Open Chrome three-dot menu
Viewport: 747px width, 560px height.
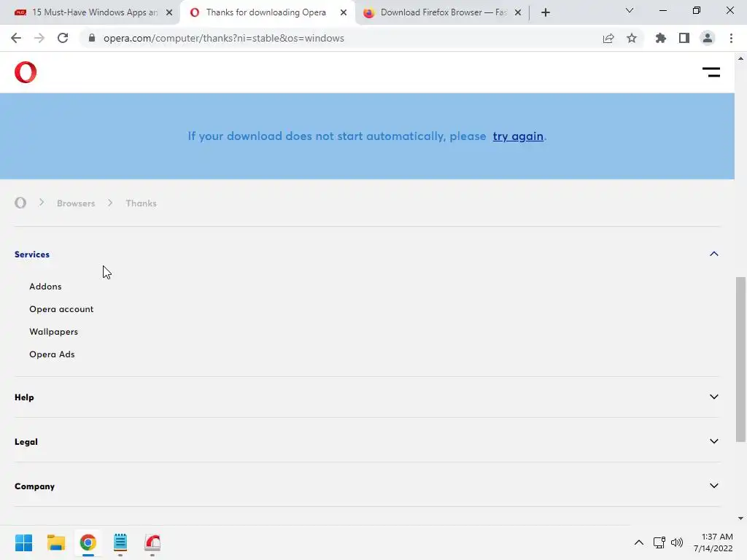pyautogui.click(x=731, y=38)
